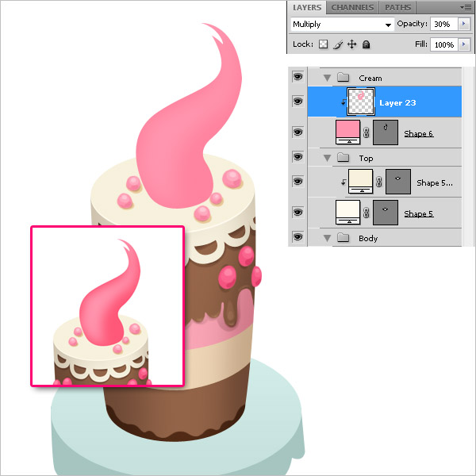Screen dimensions: 476x476
Task: Click the Top group folder icon
Action: point(343,157)
